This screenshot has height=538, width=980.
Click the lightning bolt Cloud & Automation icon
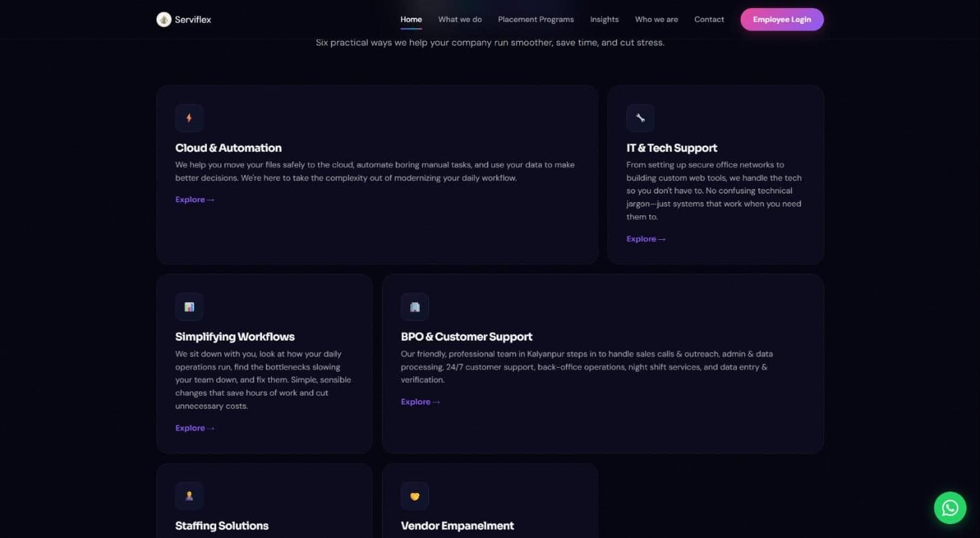click(189, 118)
